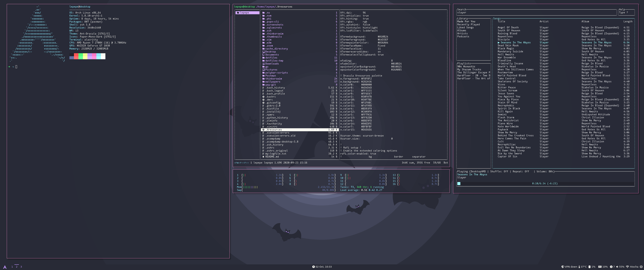
Task: Click the CPU chip usage icon
Action: click(x=590, y=267)
